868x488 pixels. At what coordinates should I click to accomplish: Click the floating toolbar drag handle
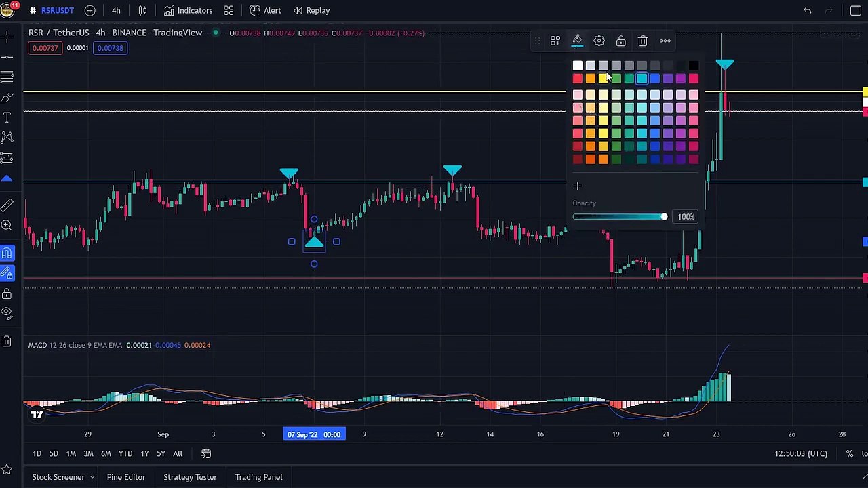pyautogui.click(x=536, y=41)
